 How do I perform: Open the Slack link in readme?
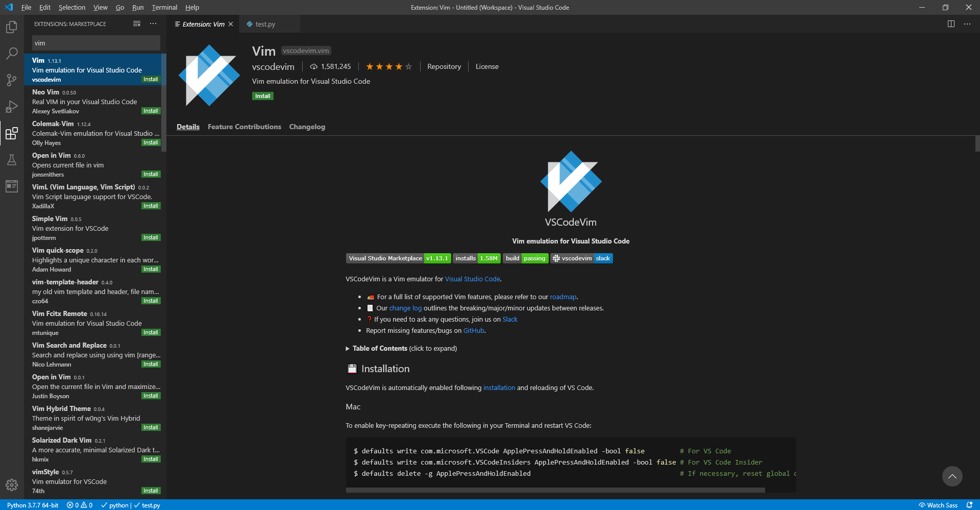(510, 319)
